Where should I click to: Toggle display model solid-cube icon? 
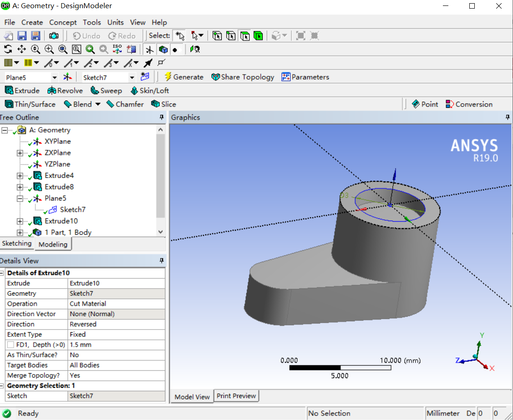pyautogui.click(x=163, y=50)
